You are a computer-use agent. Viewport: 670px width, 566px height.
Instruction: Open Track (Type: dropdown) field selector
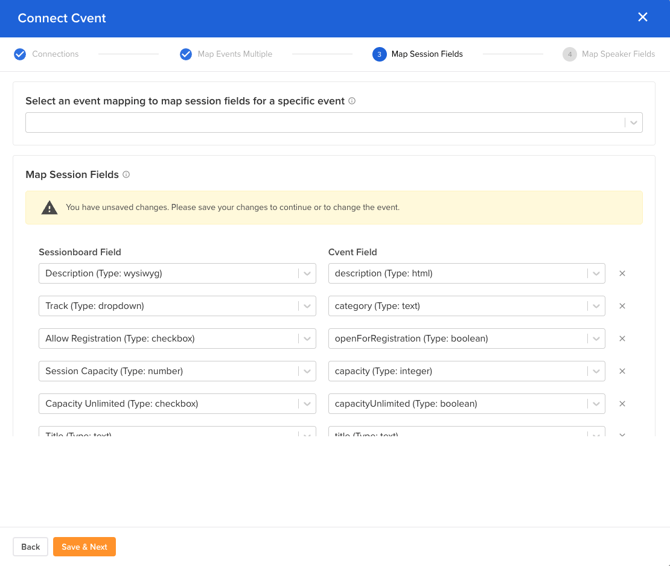(177, 306)
